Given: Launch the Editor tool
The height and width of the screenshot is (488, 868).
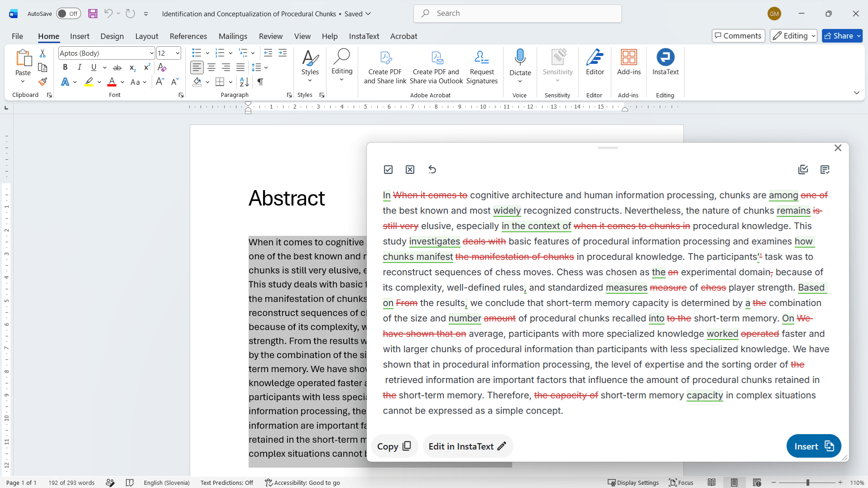Looking at the screenshot, I should click(595, 62).
